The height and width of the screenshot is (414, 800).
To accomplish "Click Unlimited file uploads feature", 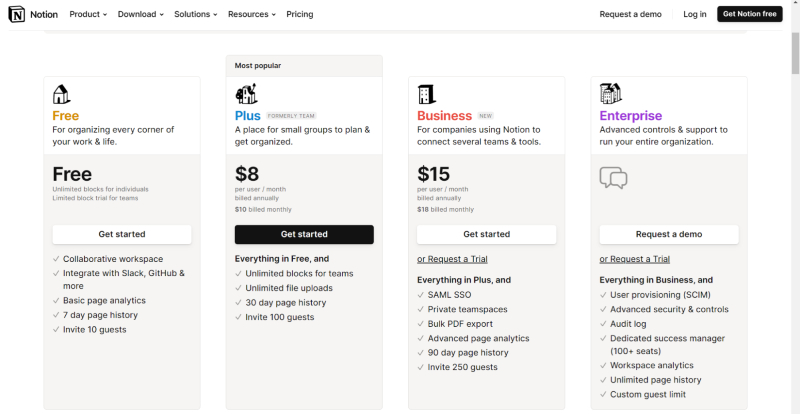I will point(289,288).
